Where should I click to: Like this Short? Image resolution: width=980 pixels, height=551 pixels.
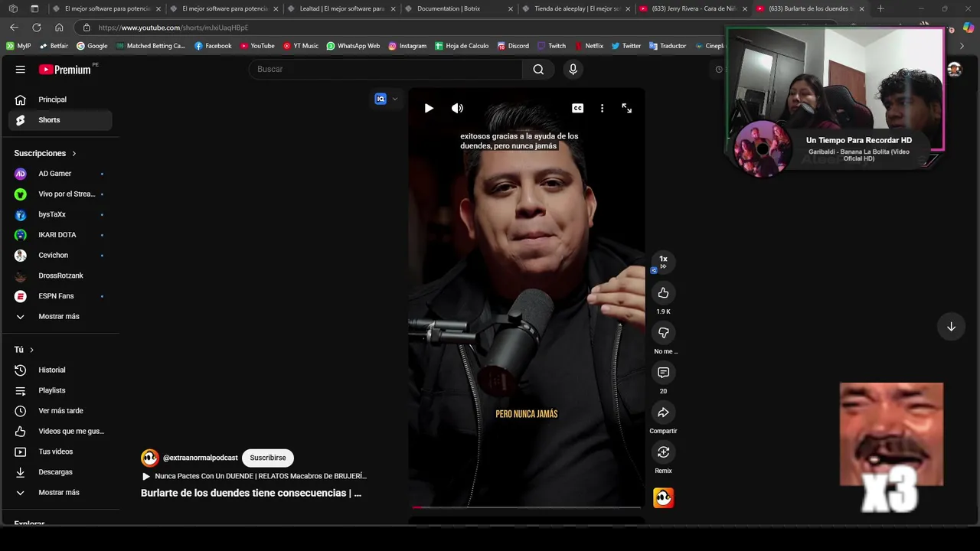(x=663, y=293)
